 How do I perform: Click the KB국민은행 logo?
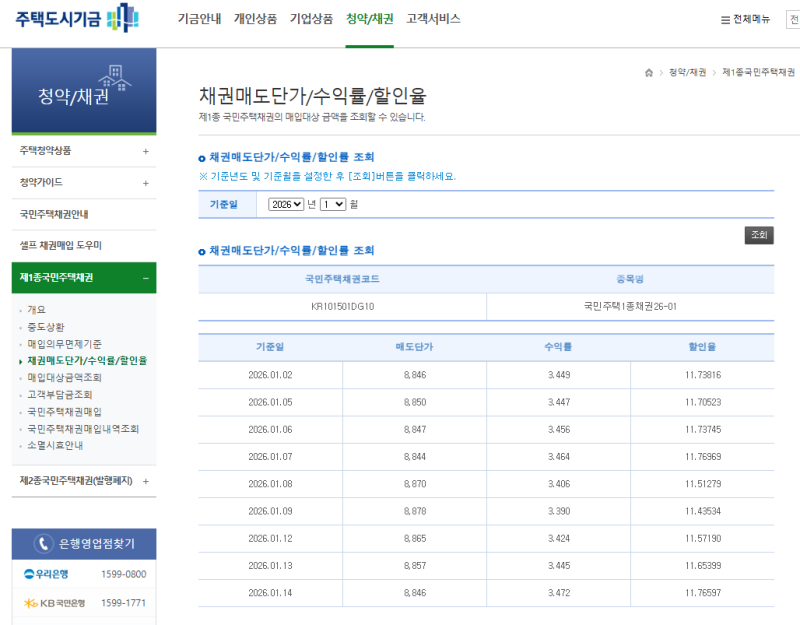[x=54, y=603]
